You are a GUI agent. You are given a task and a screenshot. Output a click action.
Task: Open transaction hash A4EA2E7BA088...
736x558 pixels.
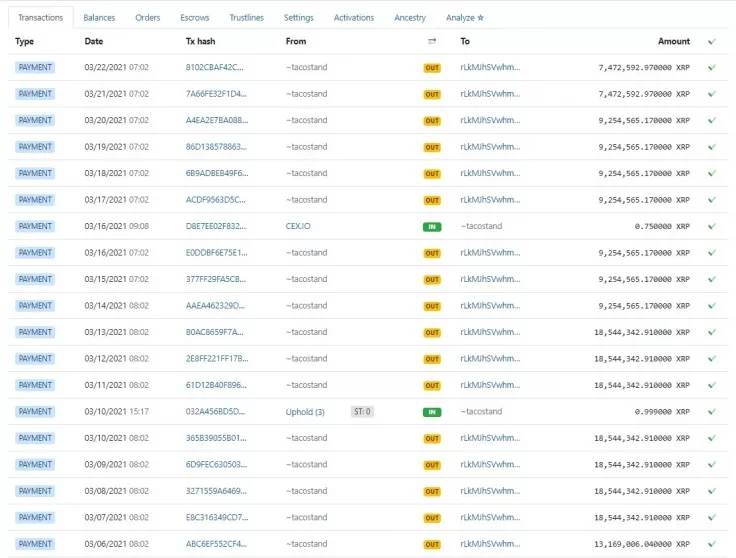pos(217,120)
